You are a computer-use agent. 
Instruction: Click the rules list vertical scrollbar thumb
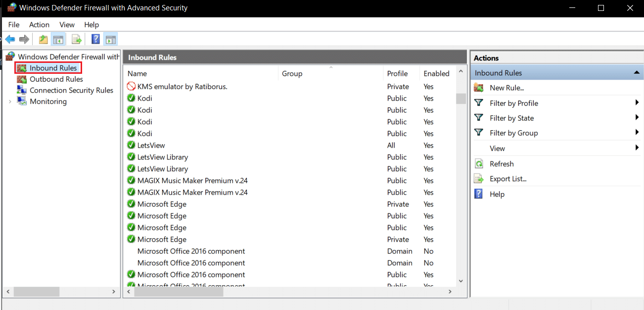click(x=461, y=99)
